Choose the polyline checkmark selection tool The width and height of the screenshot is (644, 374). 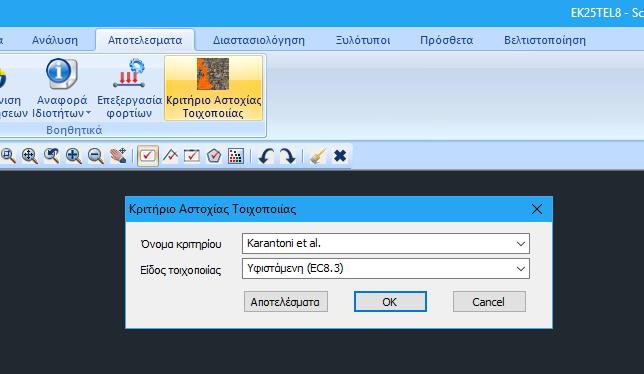(170, 156)
